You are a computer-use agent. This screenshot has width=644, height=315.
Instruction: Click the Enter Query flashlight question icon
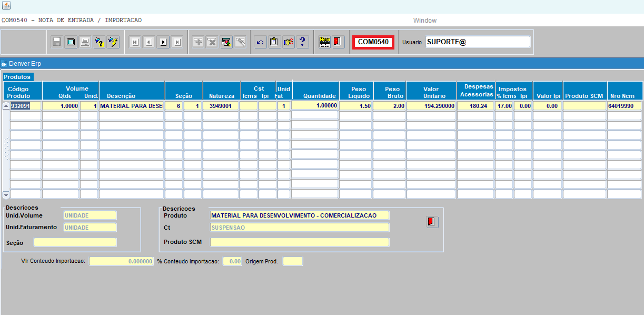pos(99,42)
